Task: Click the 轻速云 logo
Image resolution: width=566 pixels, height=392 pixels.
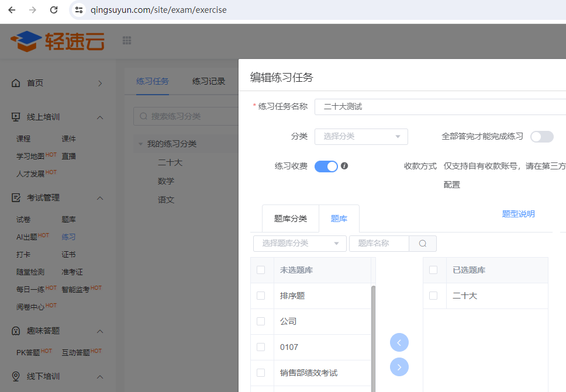Action: pos(57,41)
